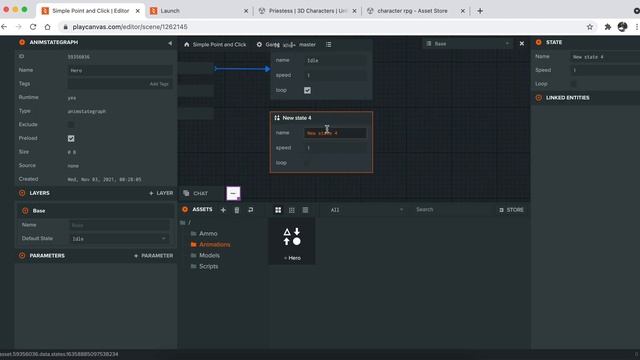This screenshot has height=360, width=640.
Task: Click the assets back navigation icon
Action: click(x=251, y=210)
